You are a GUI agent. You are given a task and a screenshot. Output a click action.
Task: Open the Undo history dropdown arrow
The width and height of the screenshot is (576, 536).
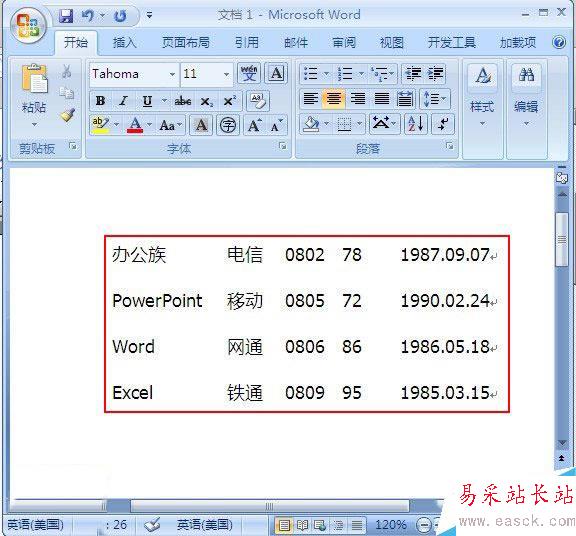pyautogui.click(x=102, y=15)
